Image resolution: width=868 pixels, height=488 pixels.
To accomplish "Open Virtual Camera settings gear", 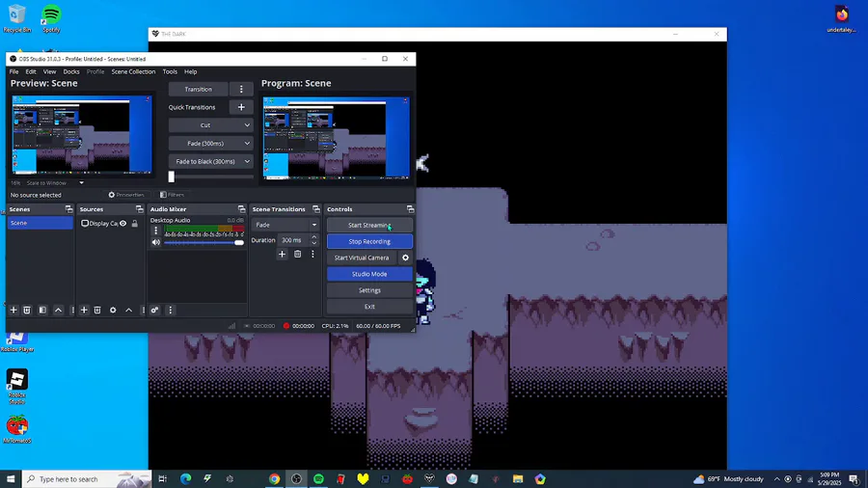I will click(x=406, y=258).
